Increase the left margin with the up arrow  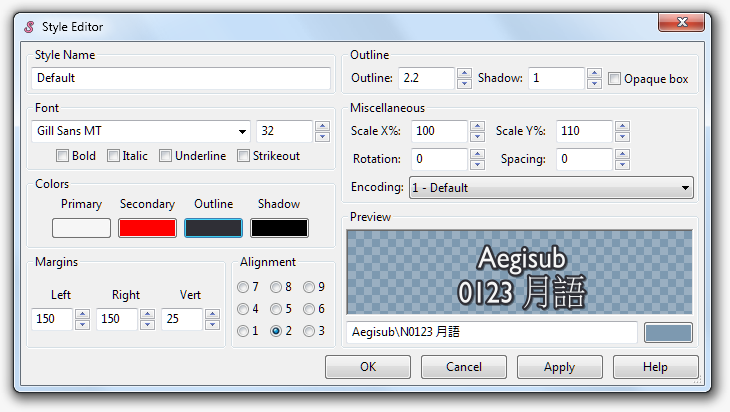click(82, 314)
